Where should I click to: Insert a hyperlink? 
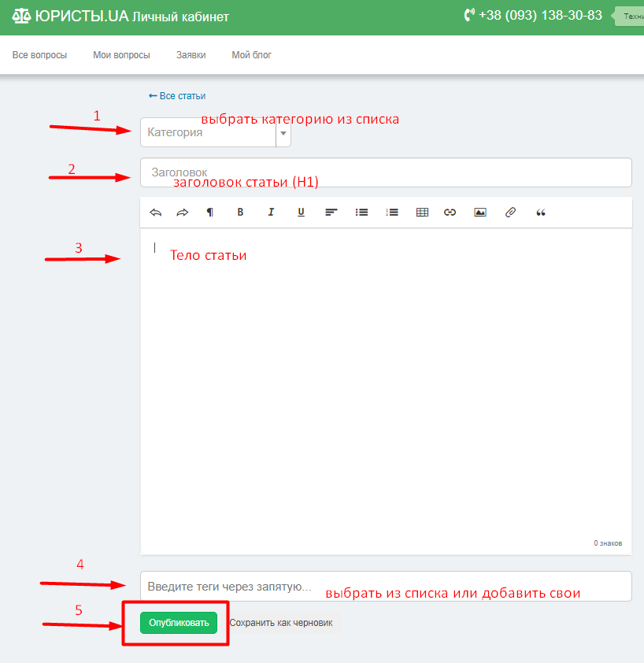[x=450, y=213]
